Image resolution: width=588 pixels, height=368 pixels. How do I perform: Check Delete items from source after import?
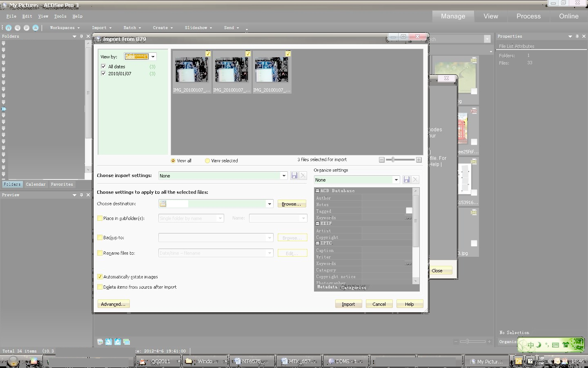pyautogui.click(x=100, y=287)
